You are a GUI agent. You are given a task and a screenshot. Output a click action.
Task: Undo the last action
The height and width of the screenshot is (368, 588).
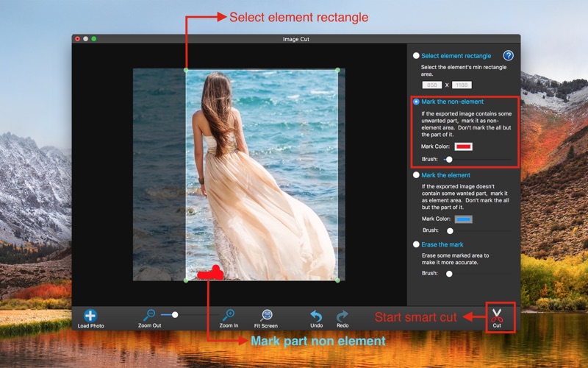(x=316, y=316)
